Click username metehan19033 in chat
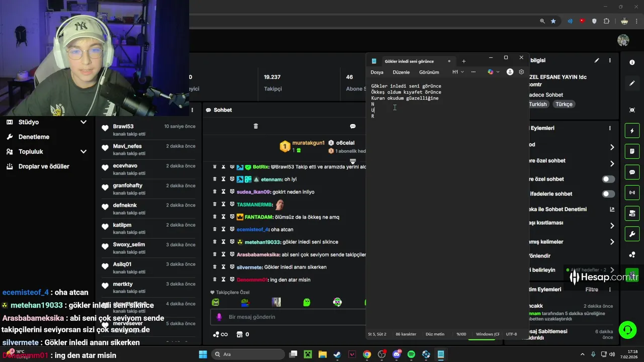644x362 pixels. pos(263,242)
